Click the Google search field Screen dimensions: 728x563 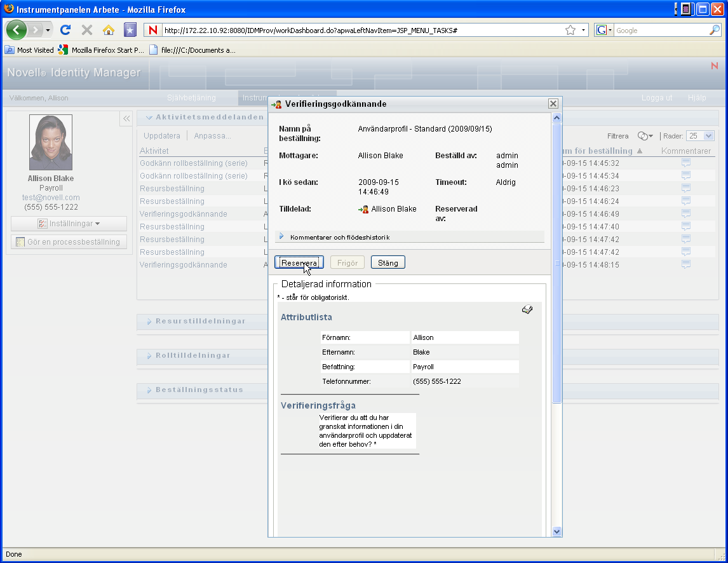pos(661,31)
